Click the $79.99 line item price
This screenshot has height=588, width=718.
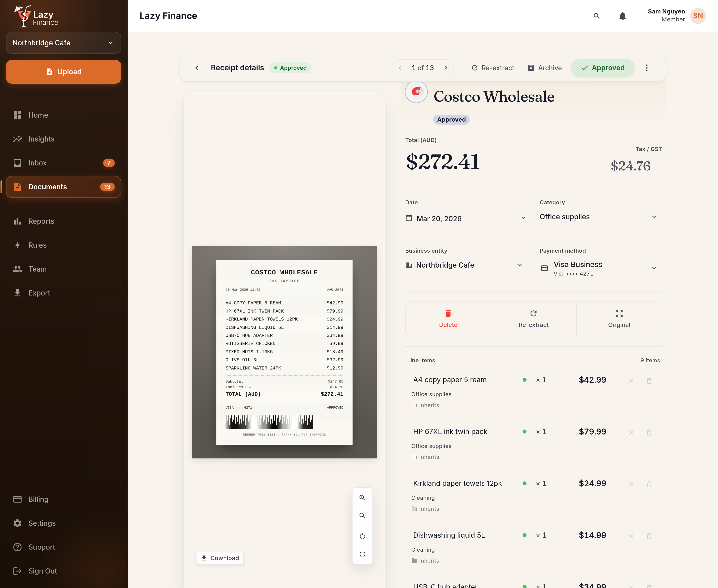592,432
